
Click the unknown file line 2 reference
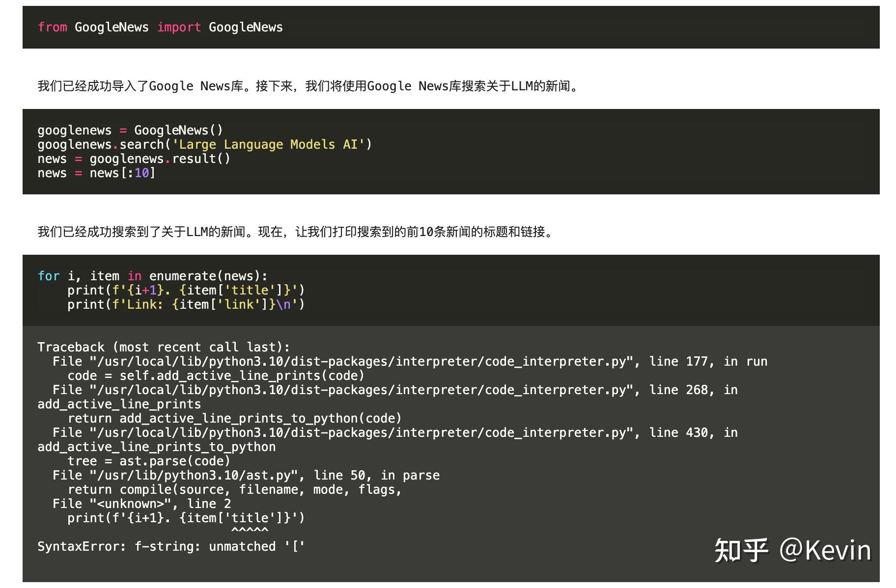(140, 503)
